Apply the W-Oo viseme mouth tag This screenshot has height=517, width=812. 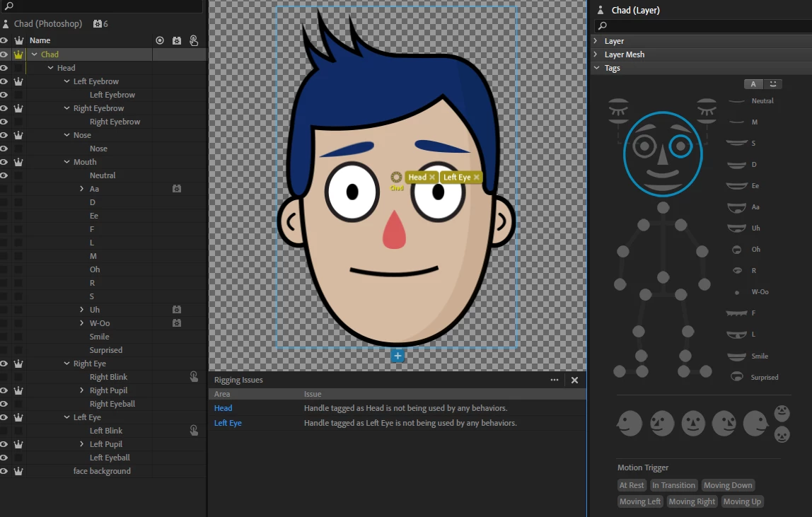click(737, 292)
